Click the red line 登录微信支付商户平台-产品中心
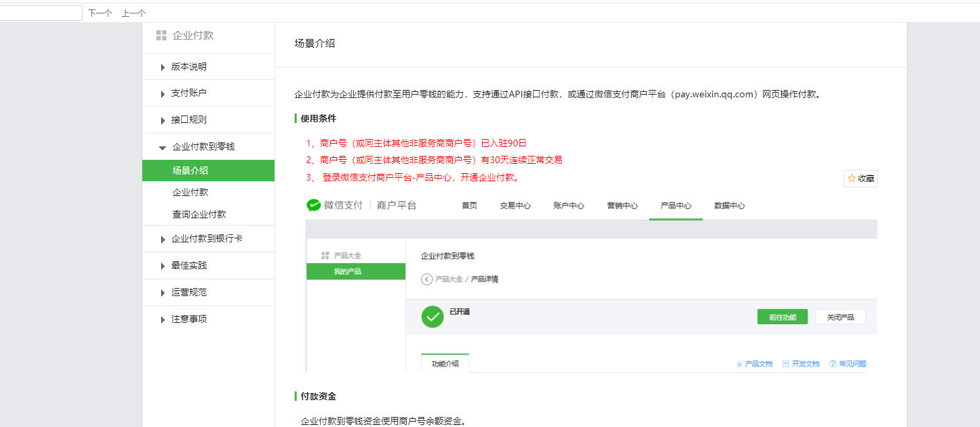 pyautogui.click(x=413, y=177)
